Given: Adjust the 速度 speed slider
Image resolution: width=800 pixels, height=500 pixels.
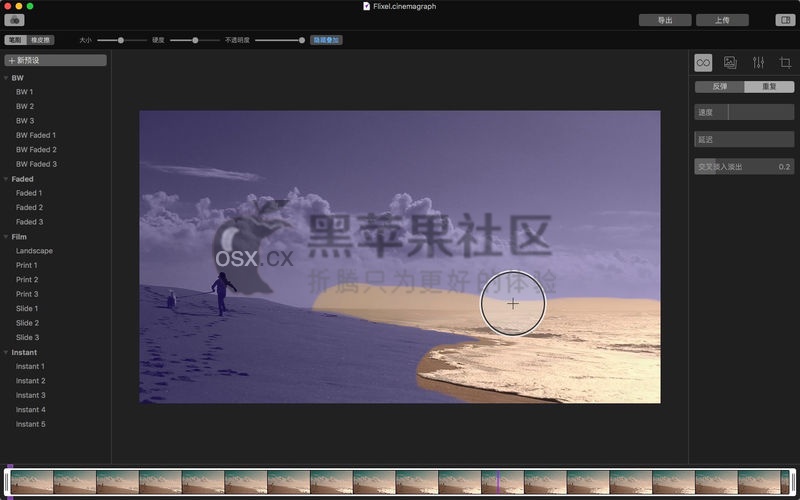Looking at the screenshot, I should coord(744,112).
